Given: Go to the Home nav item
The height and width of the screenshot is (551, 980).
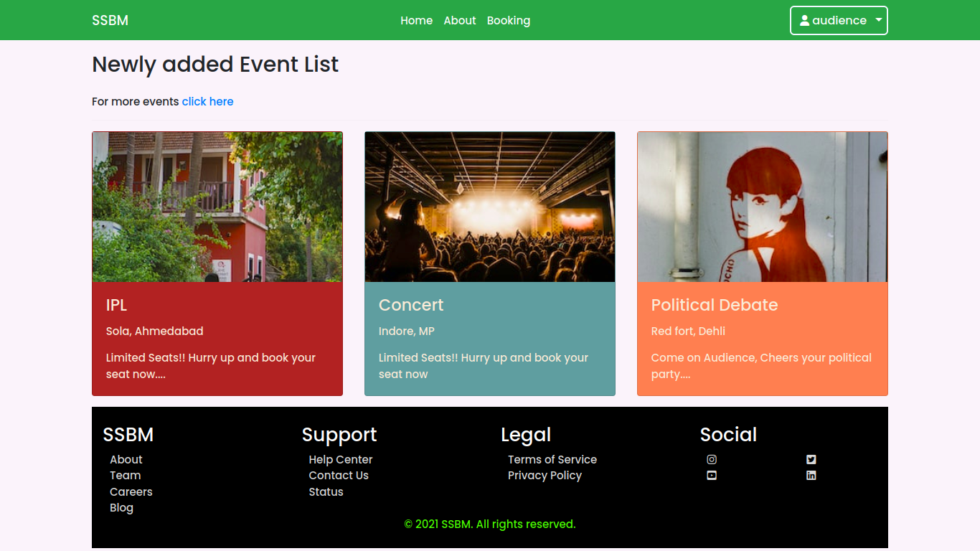Looking at the screenshot, I should [416, 21].
